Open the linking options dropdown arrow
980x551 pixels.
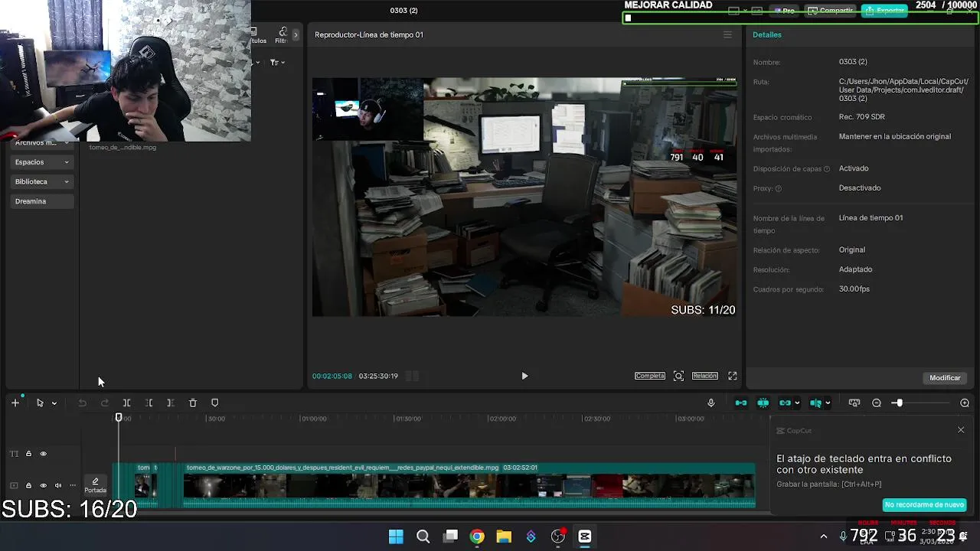coord(797,403)
